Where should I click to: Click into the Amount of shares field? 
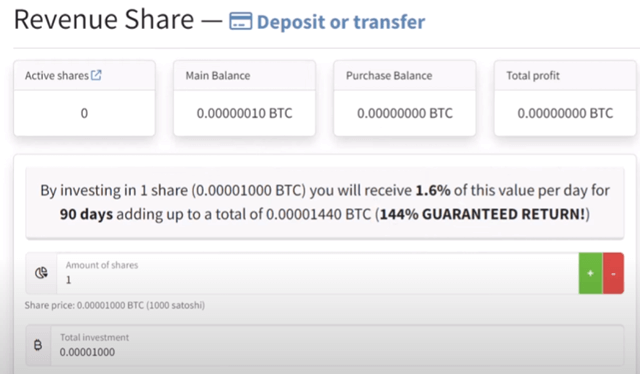[318, 273]
